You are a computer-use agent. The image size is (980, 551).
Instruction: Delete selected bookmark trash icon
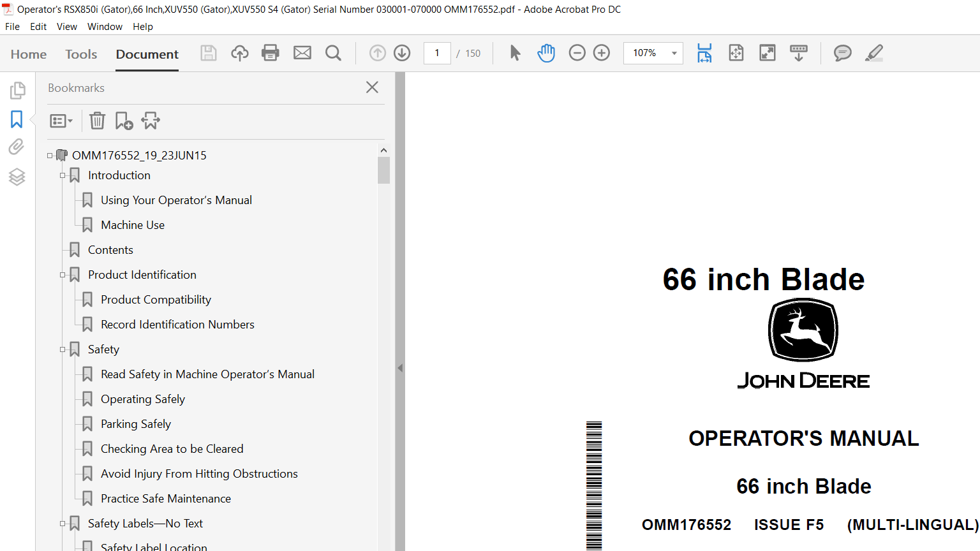pos(97,121)
